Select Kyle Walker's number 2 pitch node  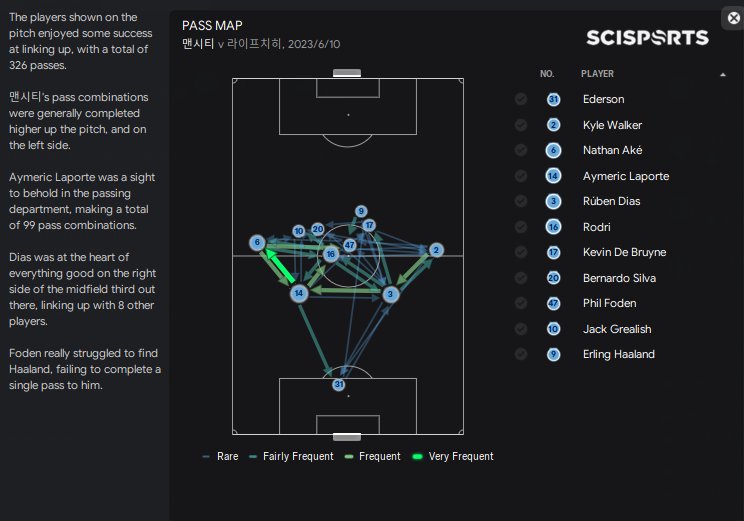(x=436, y=250)
